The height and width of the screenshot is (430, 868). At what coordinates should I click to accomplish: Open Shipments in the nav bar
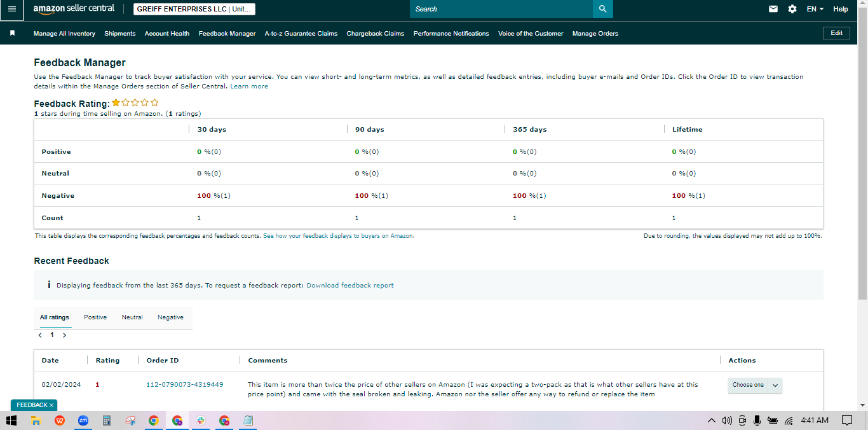[x=120, y=34]
